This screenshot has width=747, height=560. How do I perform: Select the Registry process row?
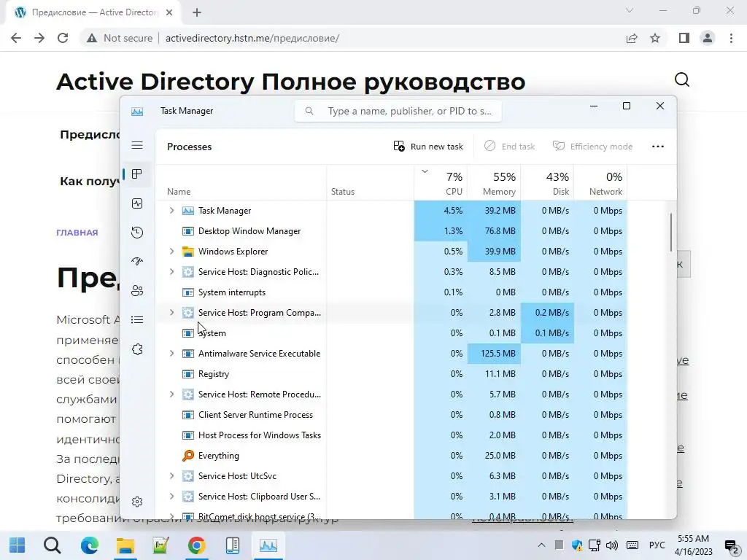392,374
